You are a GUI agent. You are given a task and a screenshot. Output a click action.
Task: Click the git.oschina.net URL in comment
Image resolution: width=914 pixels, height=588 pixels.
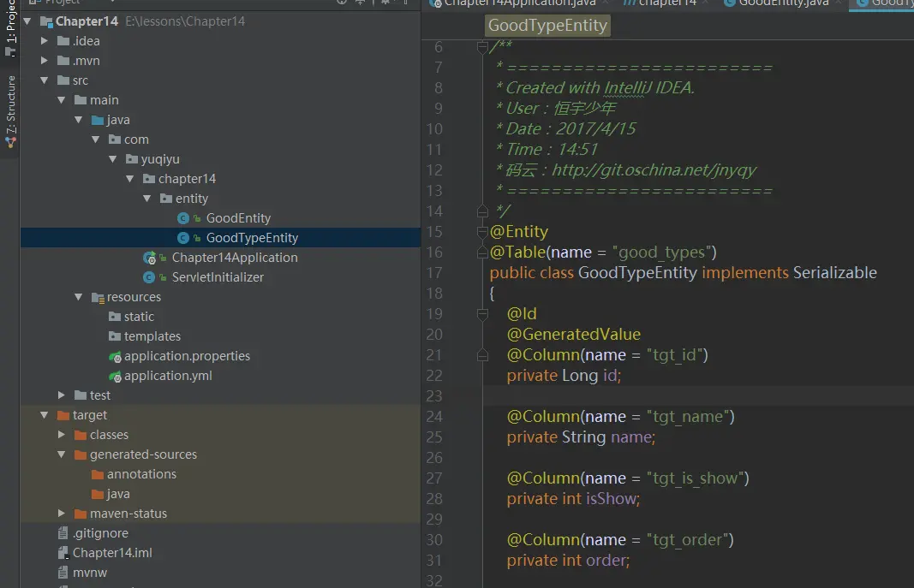[654, 170]
